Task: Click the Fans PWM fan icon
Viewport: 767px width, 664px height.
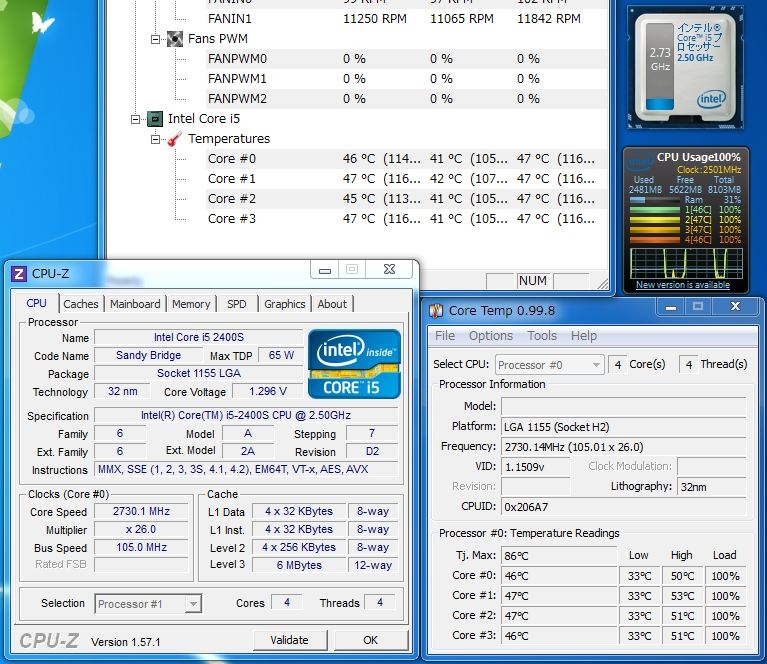Action: [175, 39]
